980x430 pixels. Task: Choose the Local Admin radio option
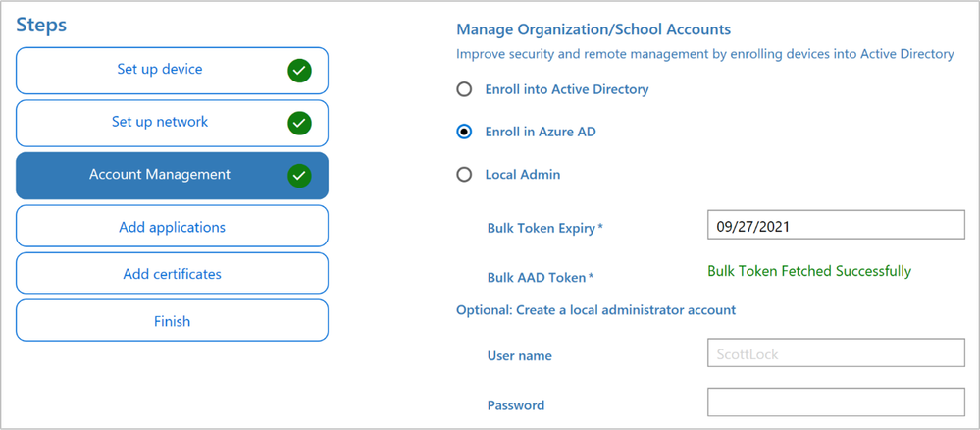[464, 175]
